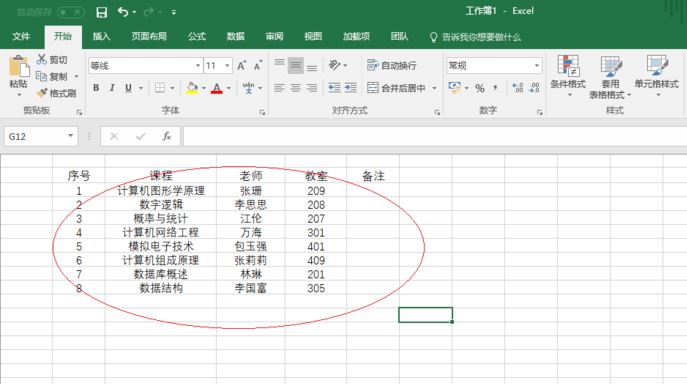Image resolution: width=687 pixels, height=384 pixels.
Task: Apply cell borders icon
Action: (160, 88)
